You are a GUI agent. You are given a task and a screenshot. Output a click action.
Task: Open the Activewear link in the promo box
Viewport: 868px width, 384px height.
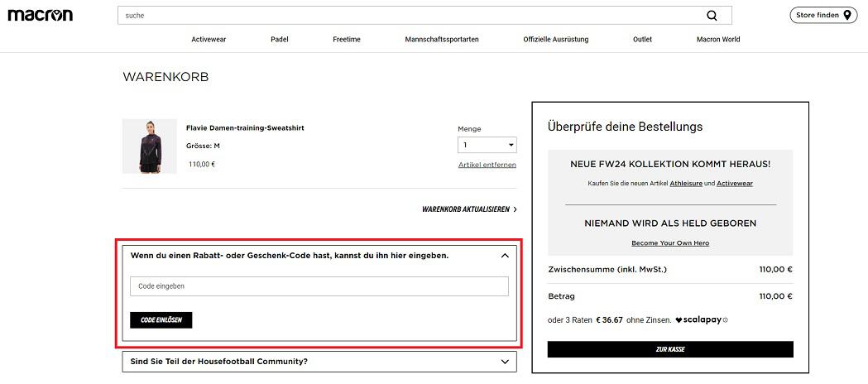tap(735, 183)
